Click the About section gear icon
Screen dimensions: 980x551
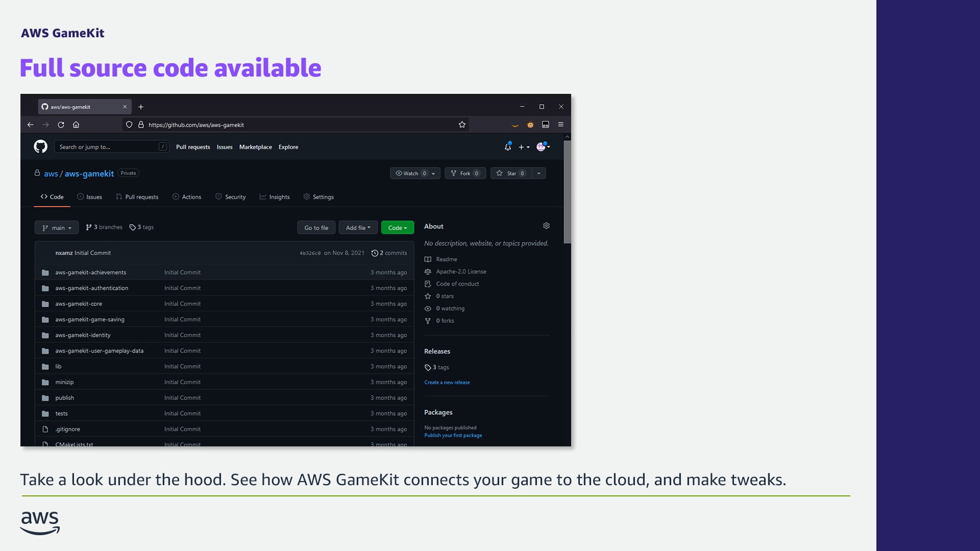(x=546, y=226)
